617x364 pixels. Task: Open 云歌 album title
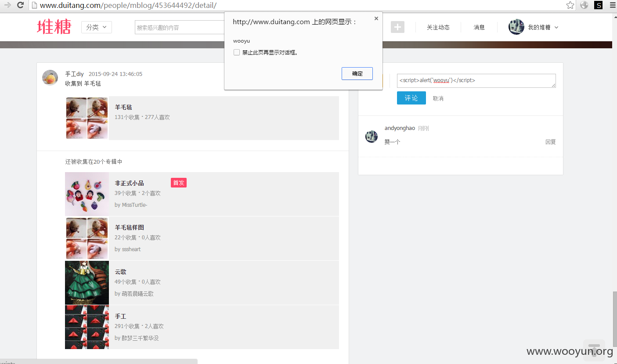tap(121, 272)
